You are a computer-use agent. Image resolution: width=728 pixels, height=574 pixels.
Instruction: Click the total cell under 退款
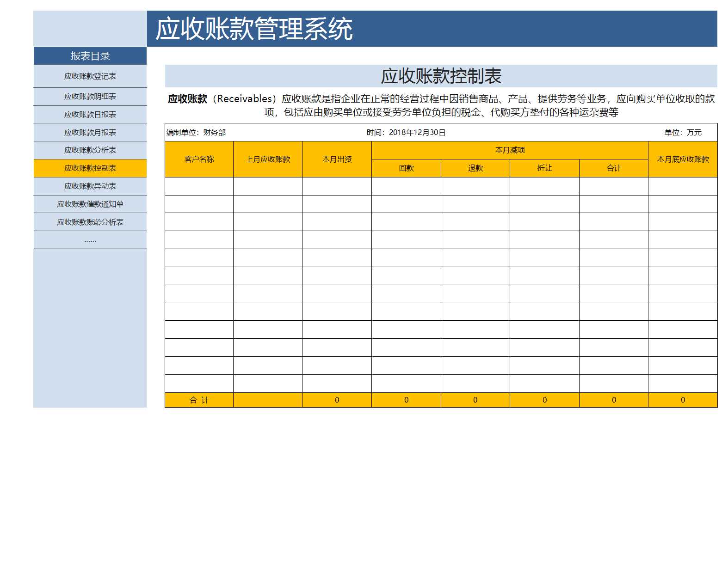pyautogui.click(x=475, y=400)
